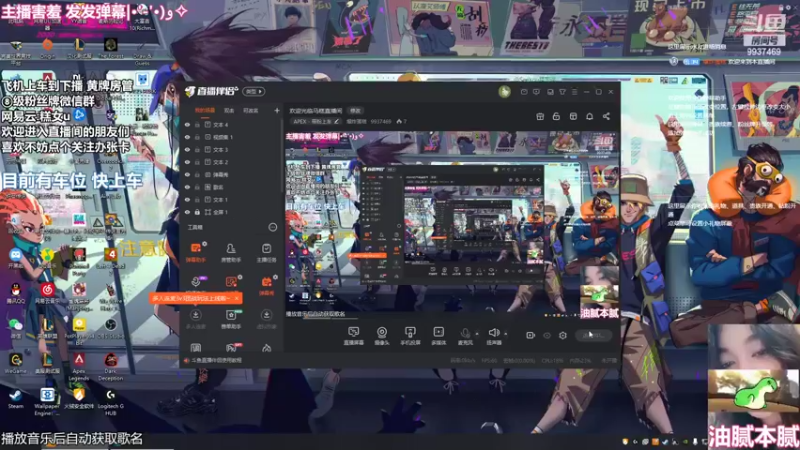Screen dimensions: 800x450
Task: Open the mode pill dropdown beside logo
Action: (x=254, y=91)
